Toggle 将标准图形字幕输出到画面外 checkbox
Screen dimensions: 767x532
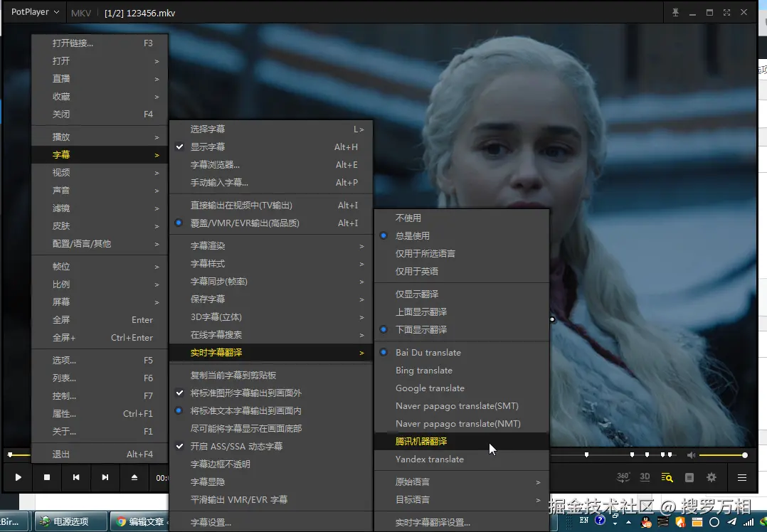pos(271,393)
